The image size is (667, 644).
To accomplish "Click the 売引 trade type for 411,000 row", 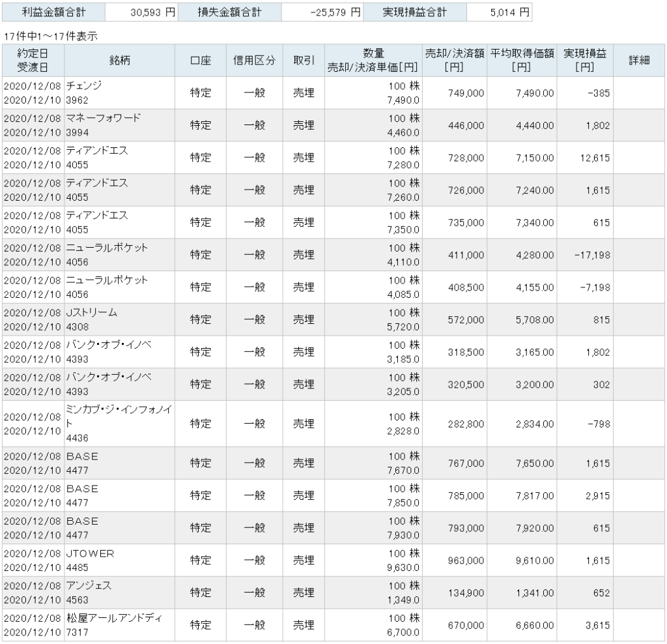I will [x=304, y=255].
